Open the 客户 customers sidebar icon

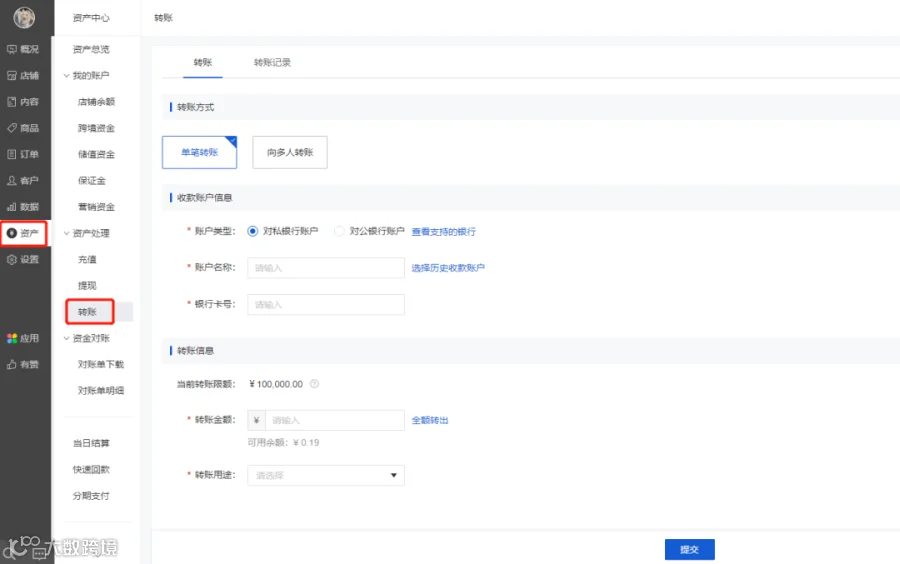pyautogui.click(x=11, y=181)
